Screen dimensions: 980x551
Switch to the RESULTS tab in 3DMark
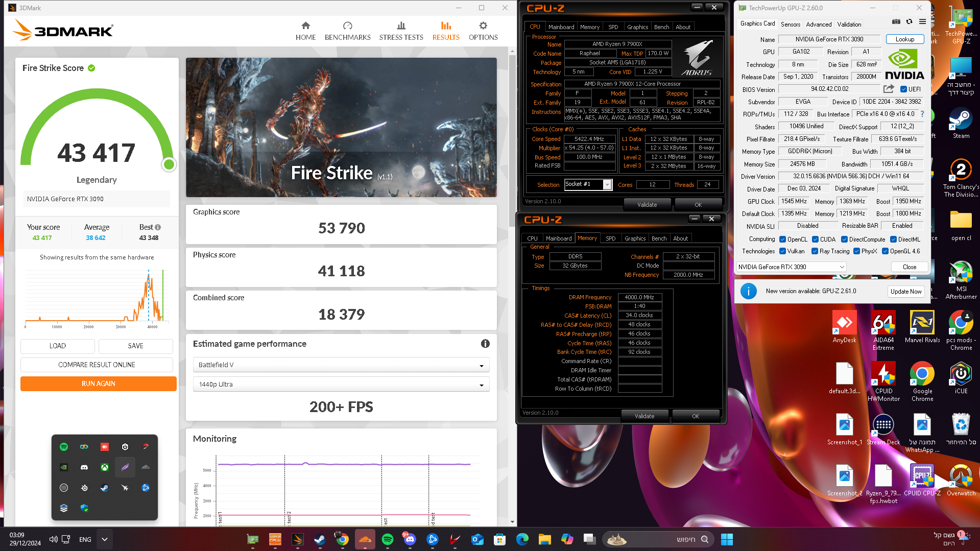tap(446, 31)
